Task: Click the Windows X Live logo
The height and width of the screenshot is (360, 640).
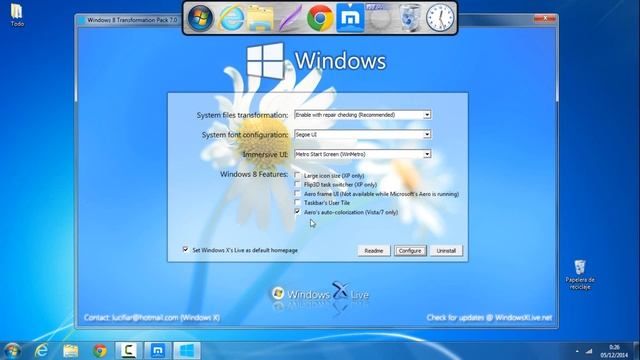Action: click(320, 293)
